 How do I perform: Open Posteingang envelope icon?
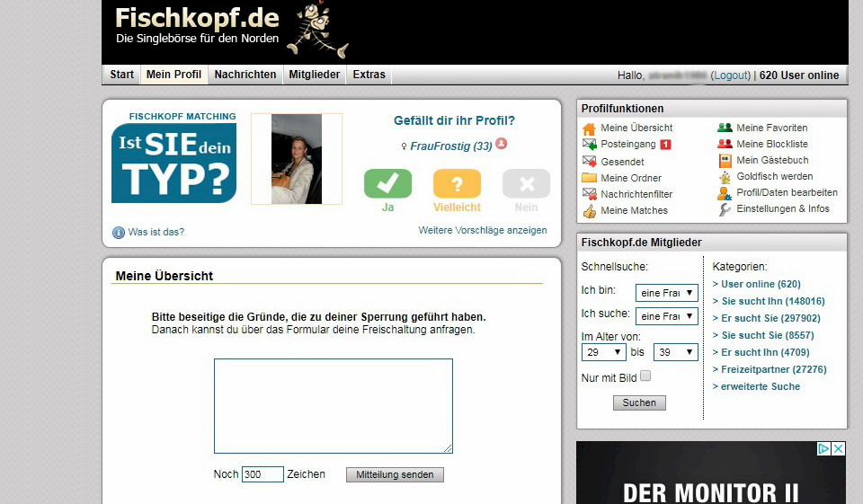590,145
